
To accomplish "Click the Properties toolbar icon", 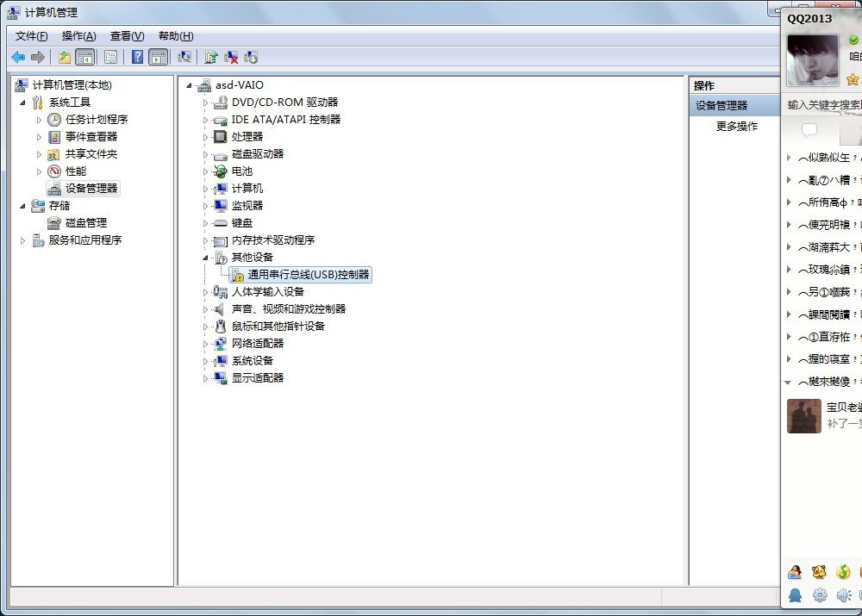I will [x=110, y=57].
